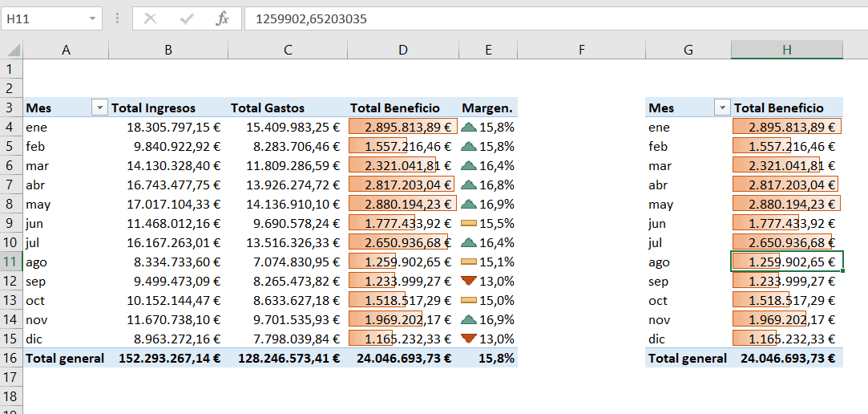Click the grand total 152.293.267,14 €
The image size is (868, 414).
[x=168, y=358]
